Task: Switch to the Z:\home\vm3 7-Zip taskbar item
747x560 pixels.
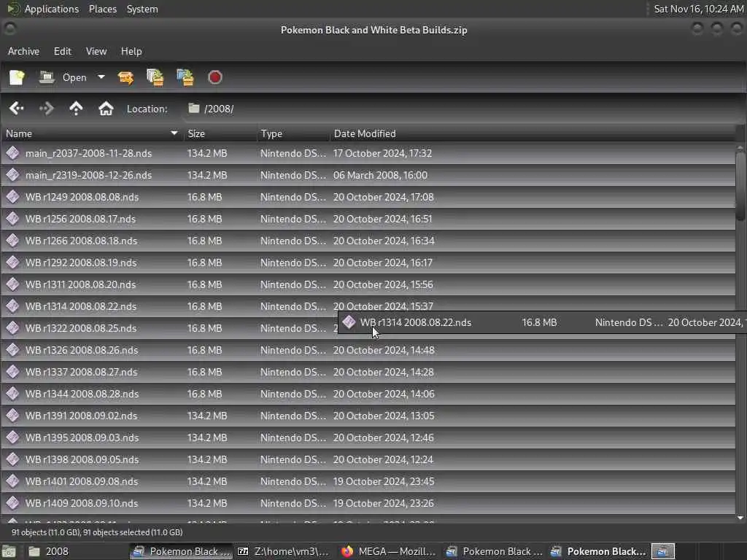Action: click(284, 551)
